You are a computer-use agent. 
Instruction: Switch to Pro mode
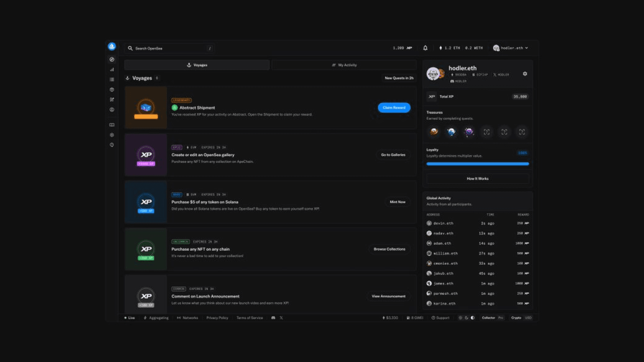click(501, 318)
